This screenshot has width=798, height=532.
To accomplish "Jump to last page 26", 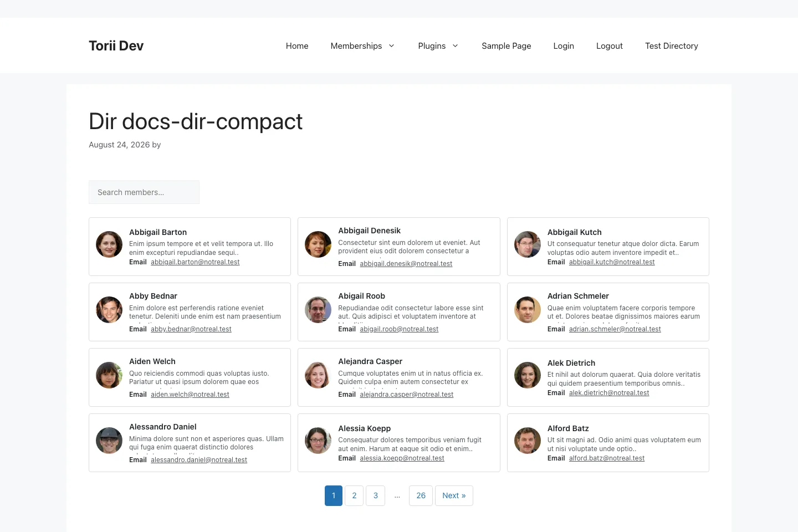I will coord(421,496).
